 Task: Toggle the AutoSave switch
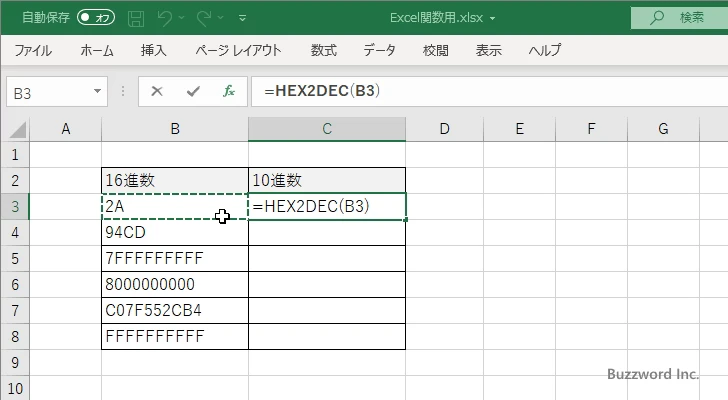point(96,18)
